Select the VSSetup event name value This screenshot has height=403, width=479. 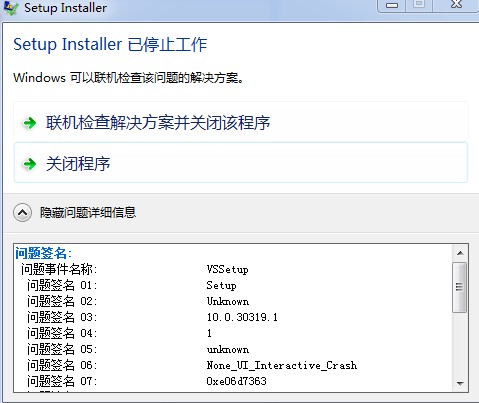[227, 269]
